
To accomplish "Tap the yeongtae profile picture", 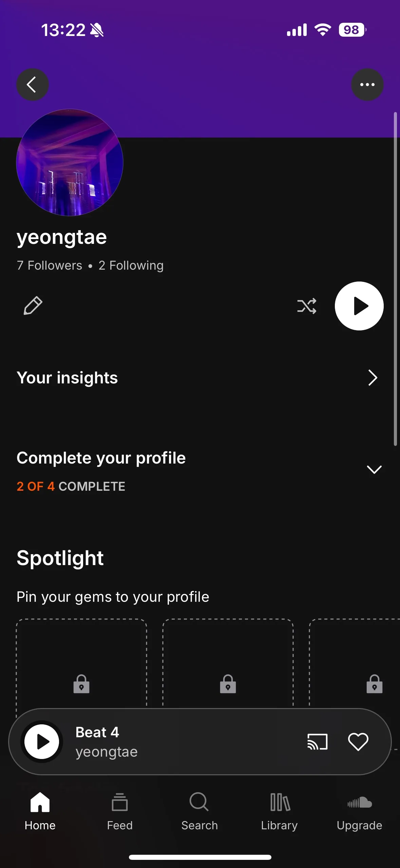I will click(70, 162).
